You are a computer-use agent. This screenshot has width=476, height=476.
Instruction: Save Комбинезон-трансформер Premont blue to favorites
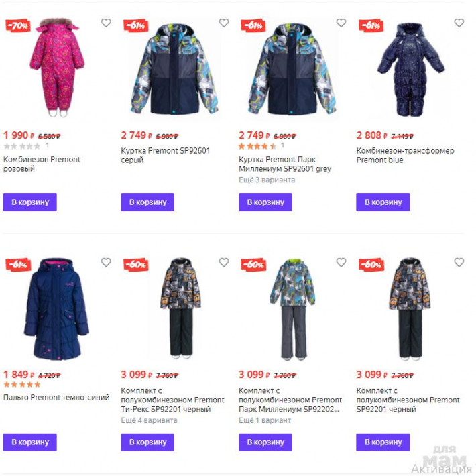tap(459, 23)
